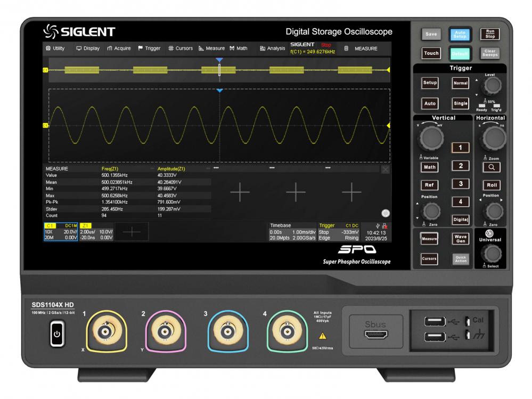Image resolution: width=532 pixels, height=399 pixels.
Task: Open the Freq(Z1) ellipsis options menu
Action: pos(151,169)
